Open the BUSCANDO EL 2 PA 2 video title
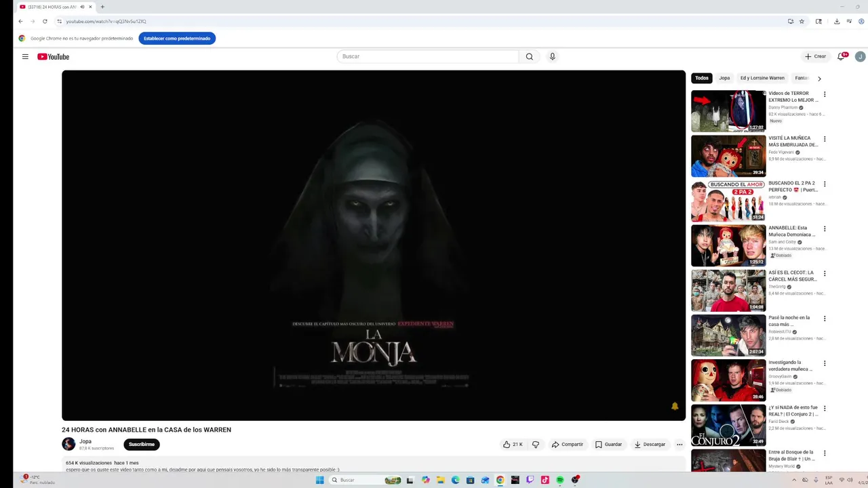Screen dimensions: 868x488 point(793,186)
